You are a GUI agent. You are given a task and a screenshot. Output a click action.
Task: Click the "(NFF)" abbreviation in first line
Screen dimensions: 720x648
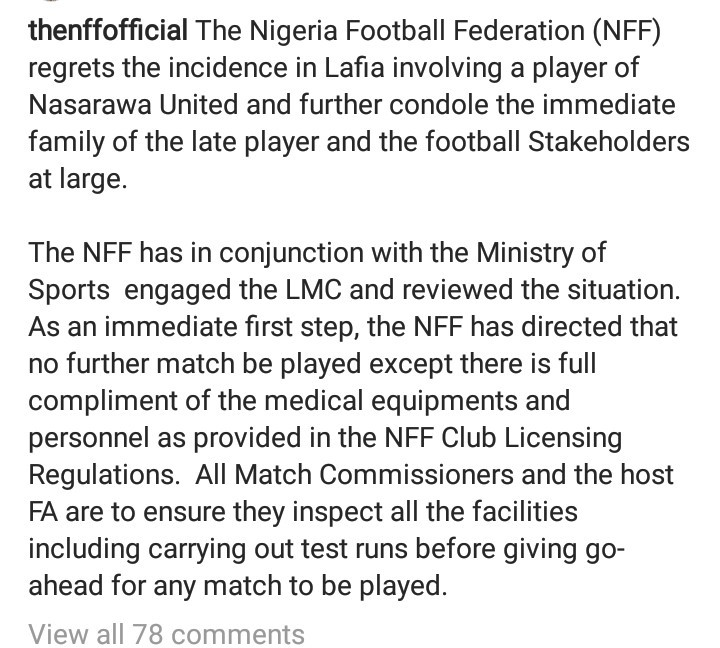pyautogui.click(x=626, y=31)
